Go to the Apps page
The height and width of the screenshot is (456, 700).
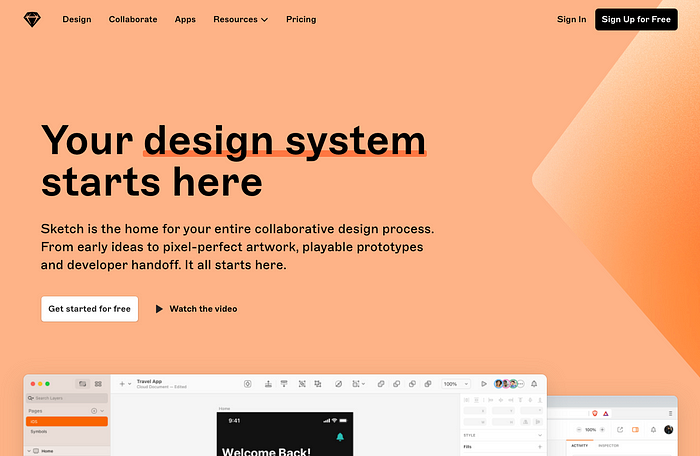tap(185, 19)
